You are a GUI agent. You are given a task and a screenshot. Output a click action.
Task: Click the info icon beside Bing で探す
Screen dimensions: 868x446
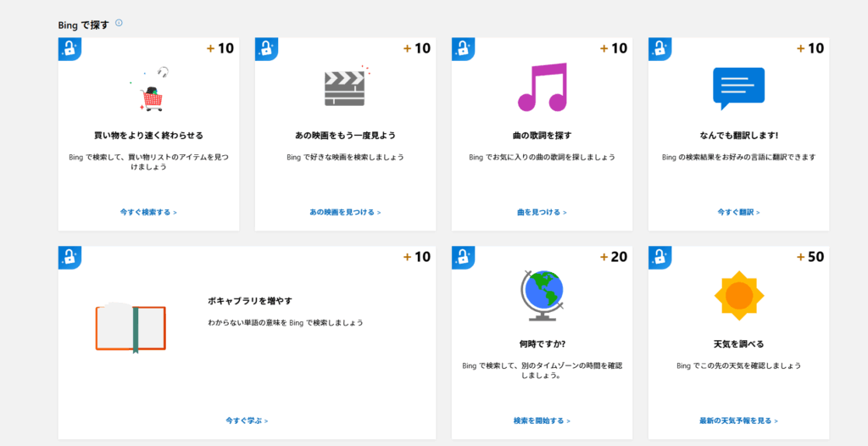119,23
